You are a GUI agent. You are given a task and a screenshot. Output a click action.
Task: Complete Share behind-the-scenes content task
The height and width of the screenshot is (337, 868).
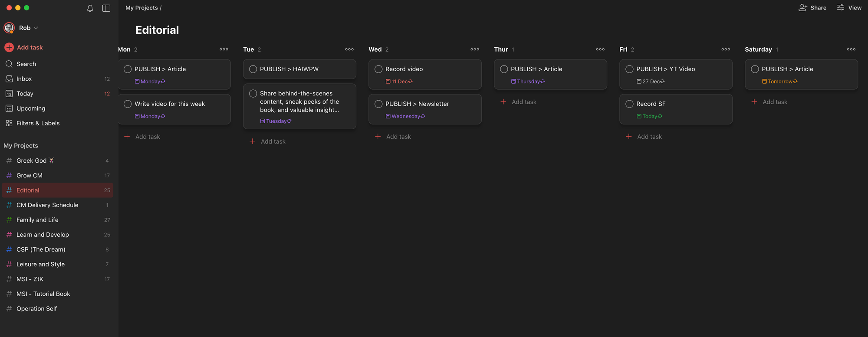[x=253, y=93]
